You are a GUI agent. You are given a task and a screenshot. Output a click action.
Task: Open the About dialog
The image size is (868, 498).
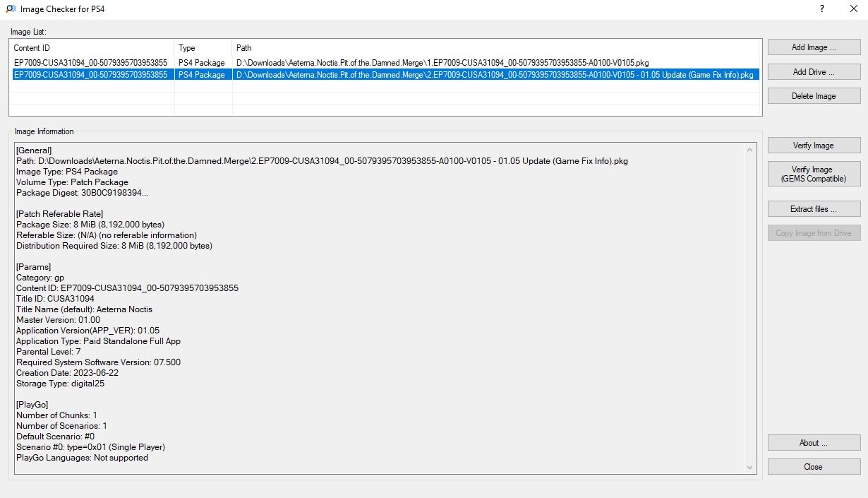coord(814,443)
